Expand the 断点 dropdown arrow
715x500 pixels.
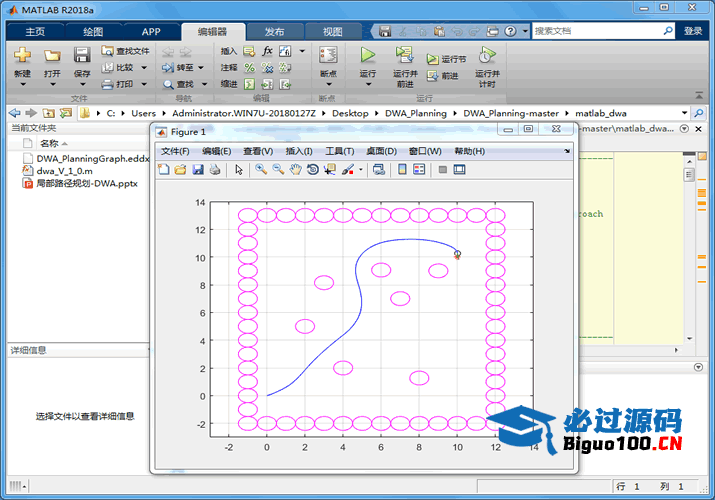[328, 84]
